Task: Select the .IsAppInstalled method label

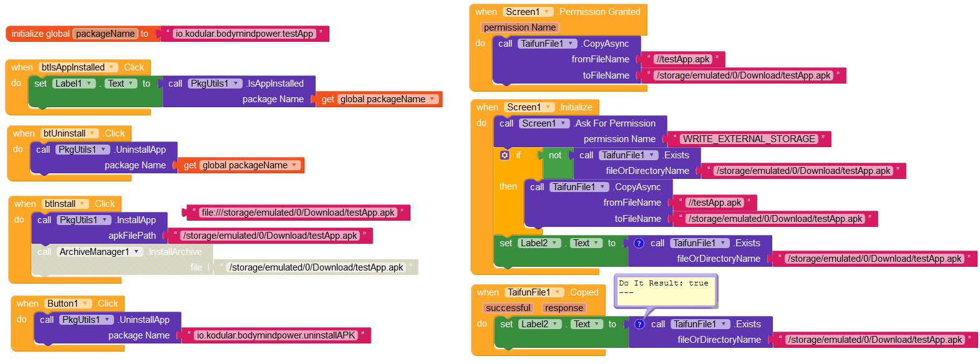Action: 274,84
